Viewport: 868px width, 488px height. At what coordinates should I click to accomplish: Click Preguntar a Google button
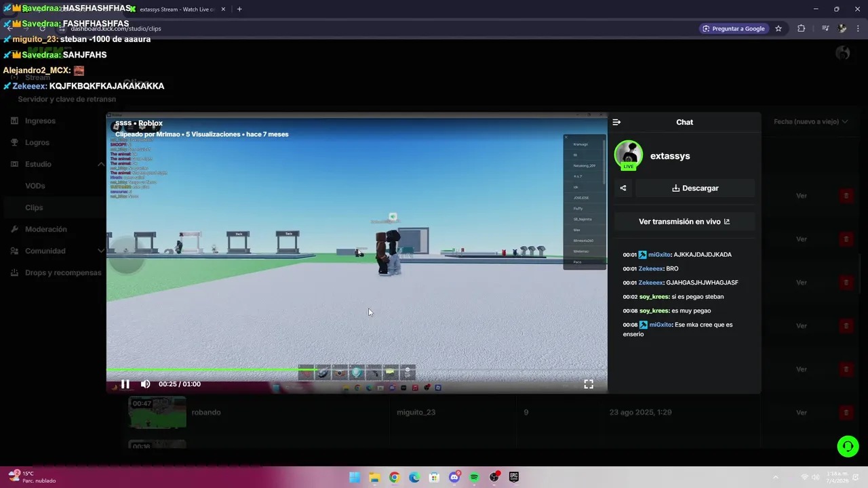(733, 28)
